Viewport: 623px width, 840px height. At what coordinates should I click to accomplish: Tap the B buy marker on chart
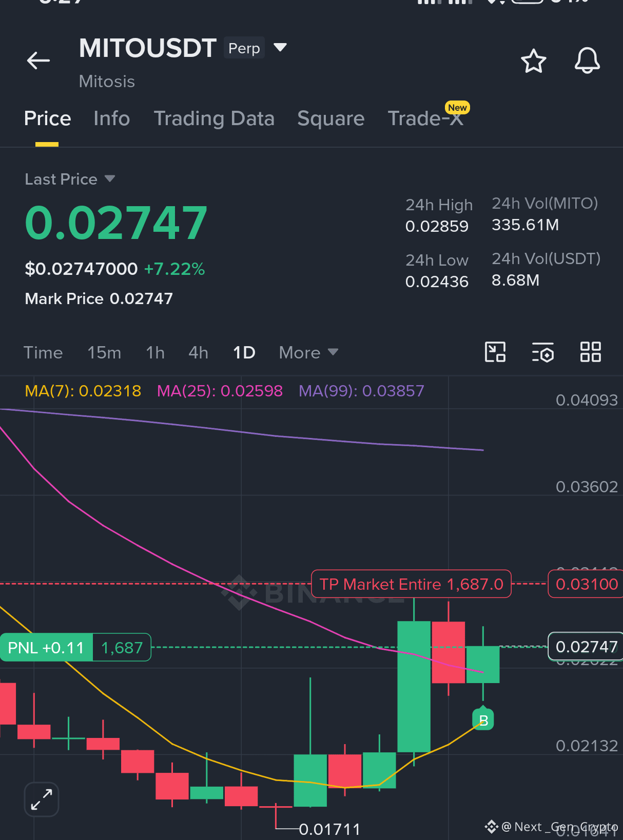tap(483, 720)
